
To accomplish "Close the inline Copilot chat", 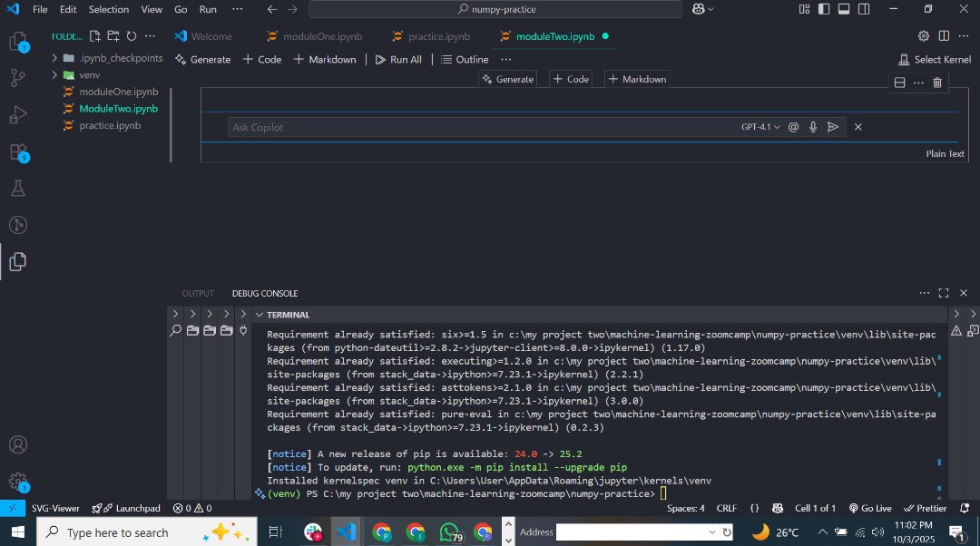I will (857, 127).
